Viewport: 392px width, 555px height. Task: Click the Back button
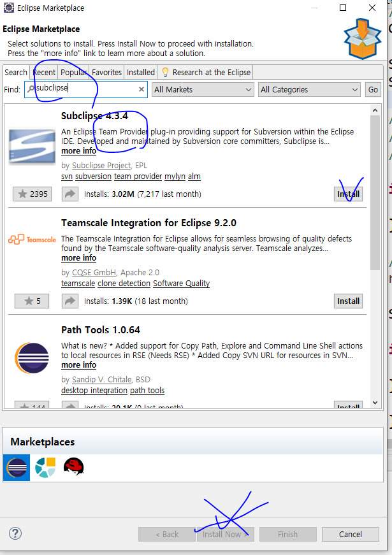tap(167, 534)
